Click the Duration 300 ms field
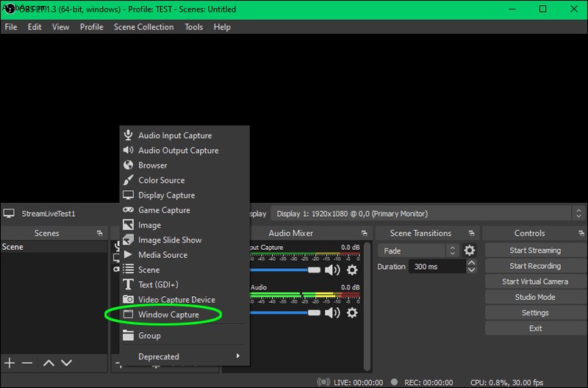Image resolution: width=588 pixels, height=388 pixels. pyautogui.click(x=437, y=267)
